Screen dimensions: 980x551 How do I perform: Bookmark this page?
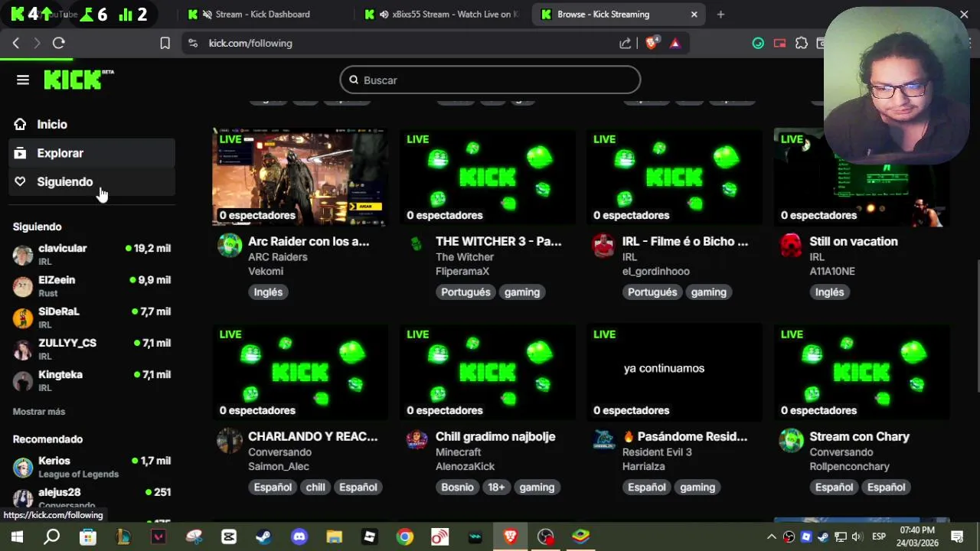(165, 43)
